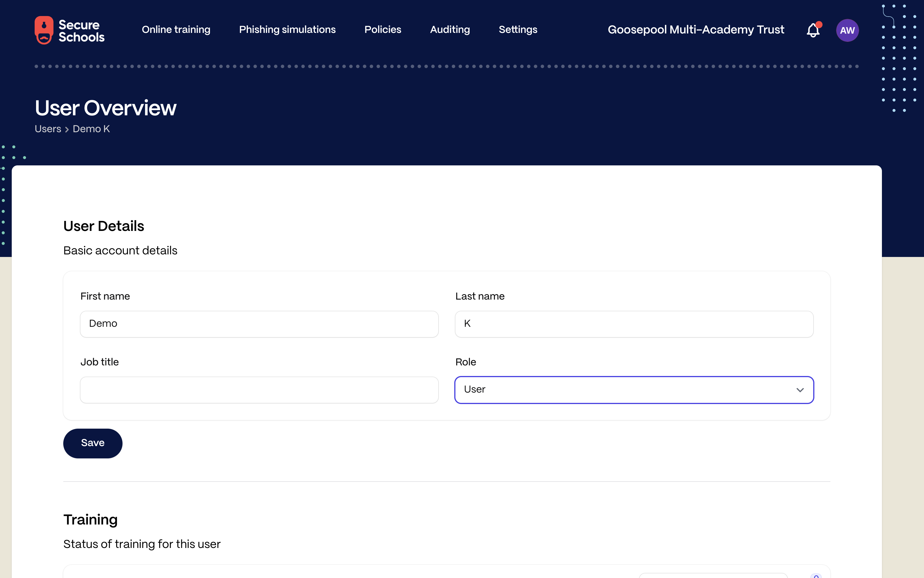Click the User Overview page title
Screen dimensions: 924x578
point(106,108)
